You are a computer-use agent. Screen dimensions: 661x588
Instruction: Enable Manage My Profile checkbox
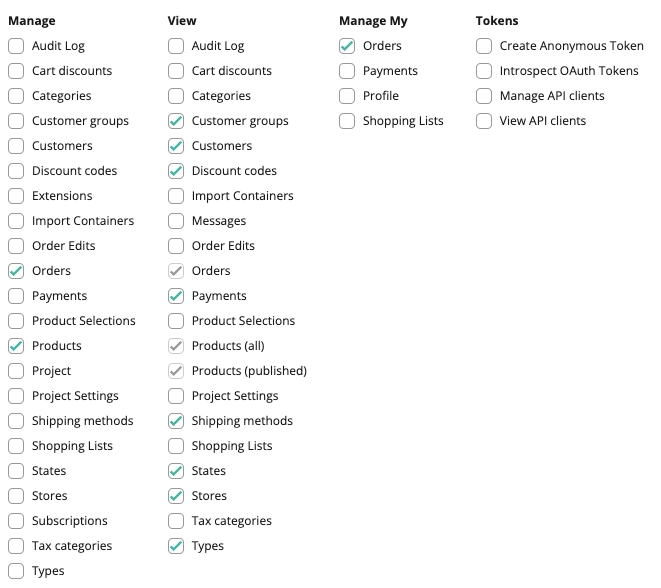tap(347, 96)
